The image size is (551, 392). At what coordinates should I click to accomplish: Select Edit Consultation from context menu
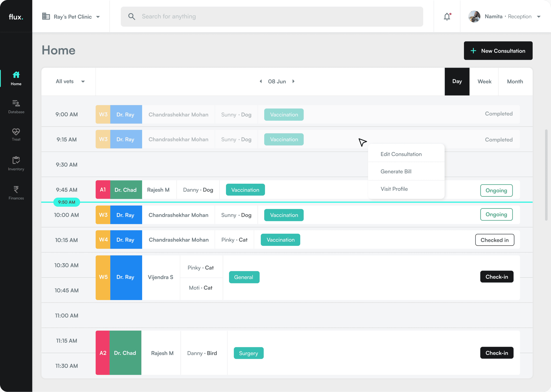coord(401,154)
